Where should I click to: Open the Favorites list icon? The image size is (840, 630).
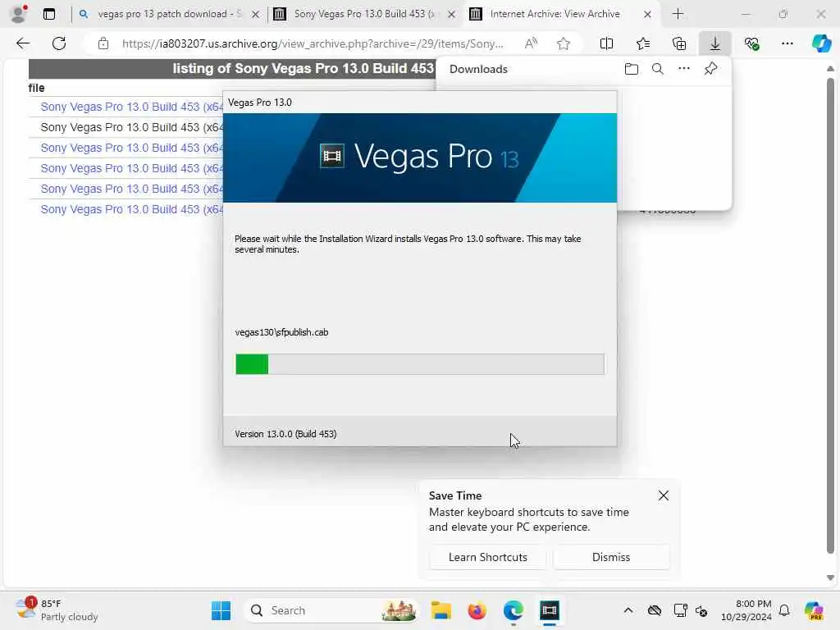click(x=643, y=43)
